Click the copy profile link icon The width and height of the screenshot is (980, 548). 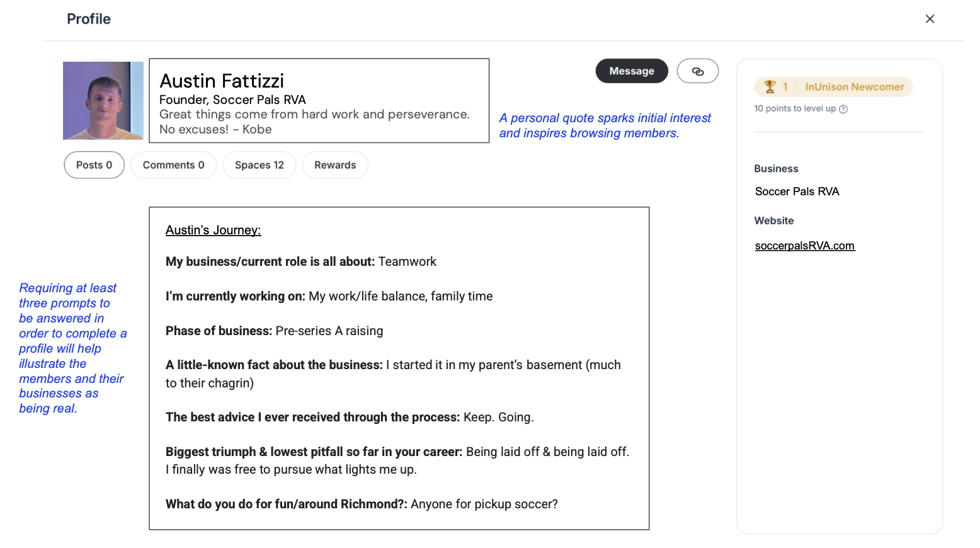point(697,71)
